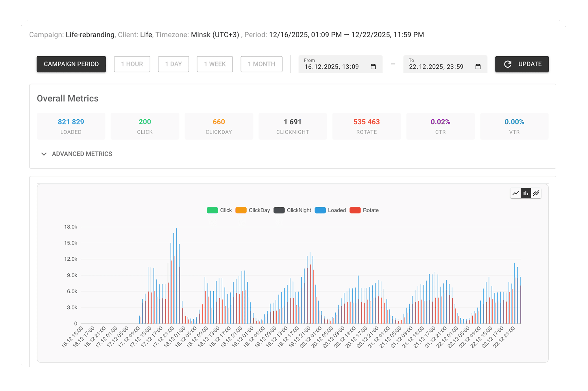588x391 pixels.
Task: Click the orange ClickDay legend swatch
Action: (x=241, y=210)
